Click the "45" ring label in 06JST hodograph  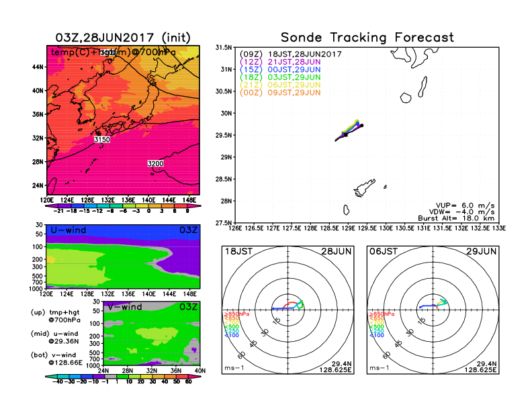(398, 343)
